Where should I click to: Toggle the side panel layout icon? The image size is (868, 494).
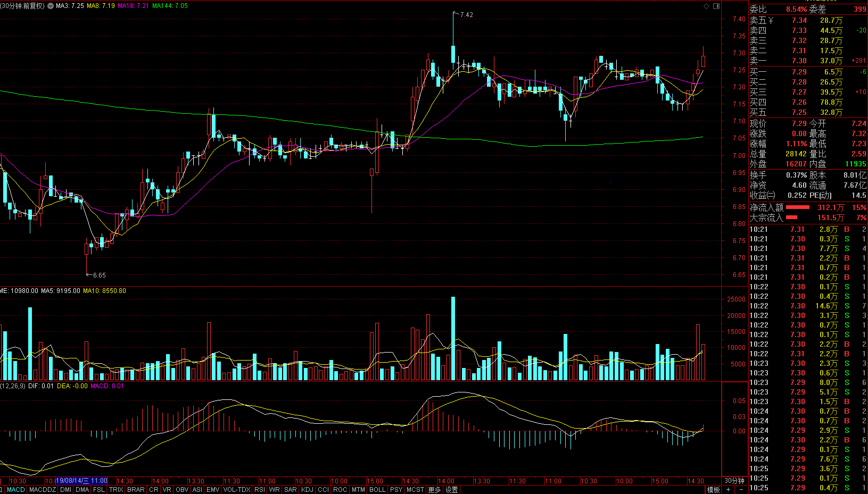click(716, 6)
